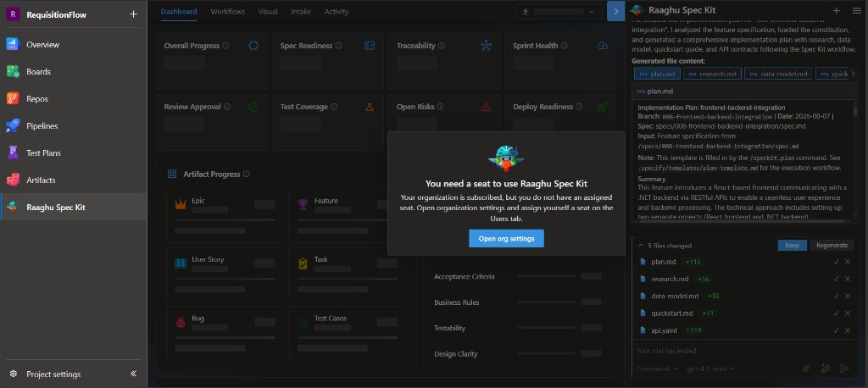Select the plan.md generated file tab
This screenshot has width=868, height=388.
pos(657,74)
